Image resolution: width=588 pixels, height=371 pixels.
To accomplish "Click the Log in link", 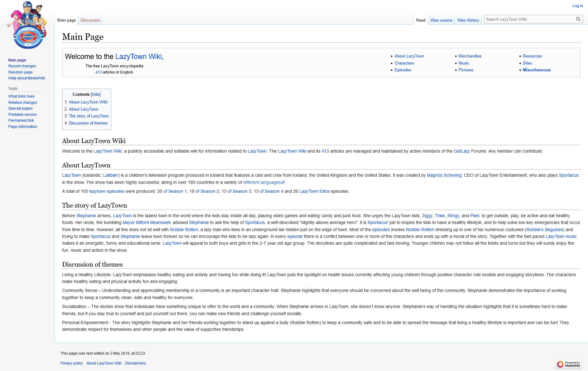I will tap(577, 6).
